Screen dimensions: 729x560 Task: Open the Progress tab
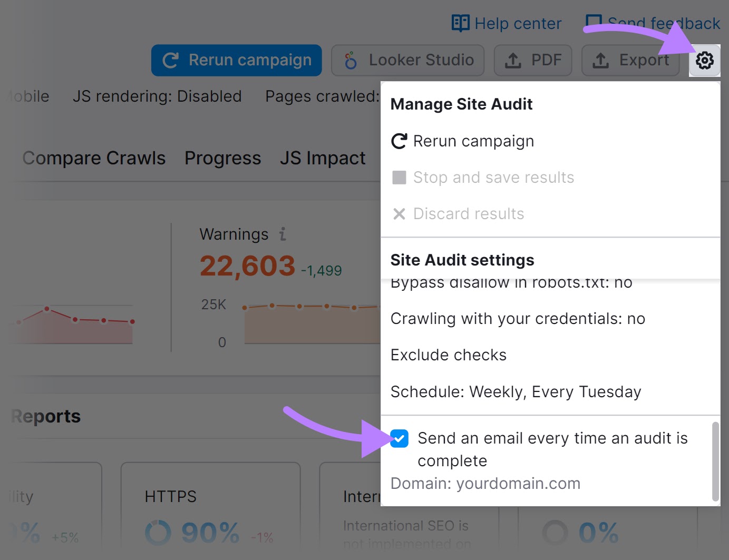(x=222, y=158)
